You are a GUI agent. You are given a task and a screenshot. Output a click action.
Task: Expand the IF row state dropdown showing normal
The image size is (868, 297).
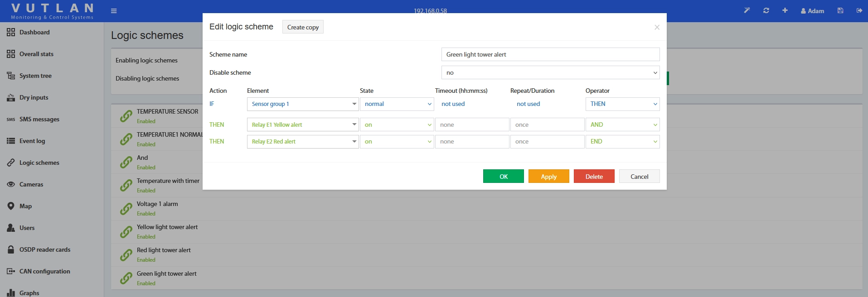click(x=397, y=104)
